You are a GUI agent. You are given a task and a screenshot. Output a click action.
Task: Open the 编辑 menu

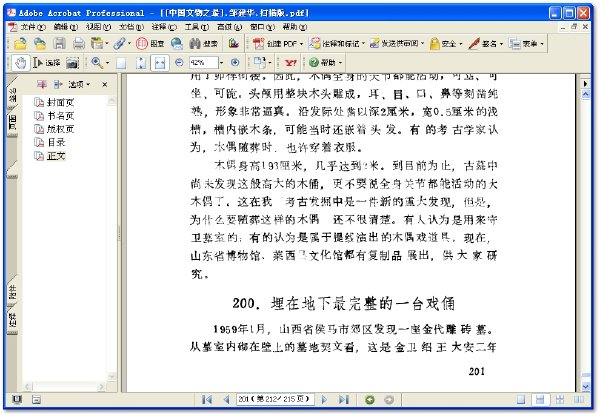point(66,27)
